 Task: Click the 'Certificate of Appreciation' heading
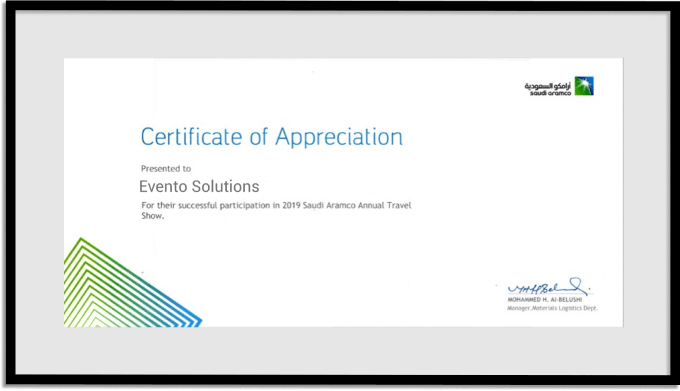click(x=271, y=137)
